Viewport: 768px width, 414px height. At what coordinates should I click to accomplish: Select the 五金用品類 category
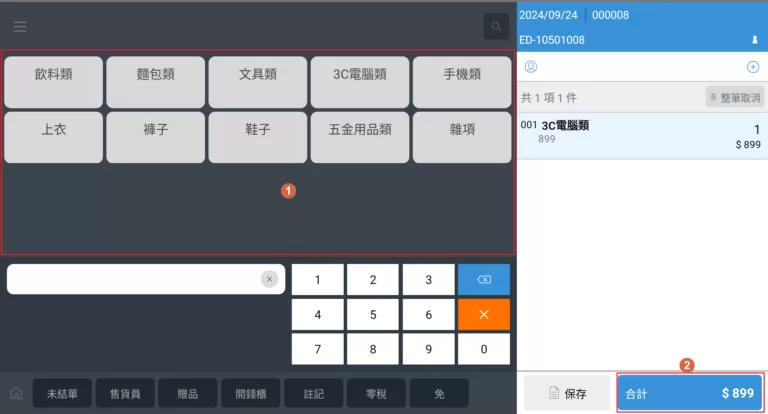(360, 130)
